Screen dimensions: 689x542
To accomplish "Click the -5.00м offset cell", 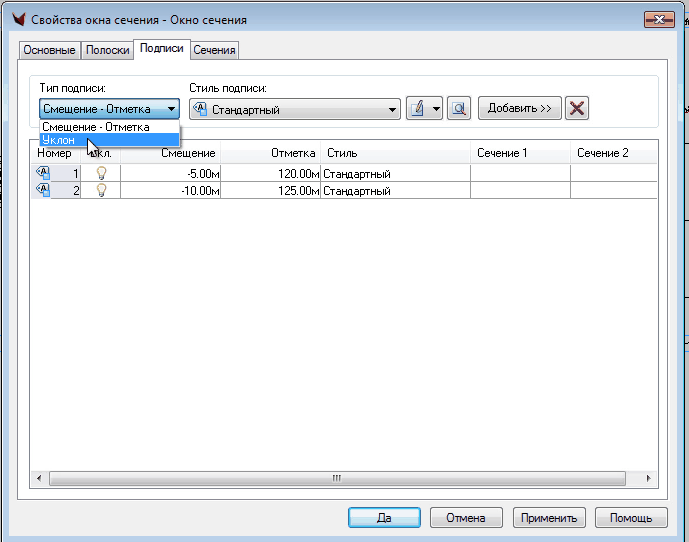I will coord(170,173).
